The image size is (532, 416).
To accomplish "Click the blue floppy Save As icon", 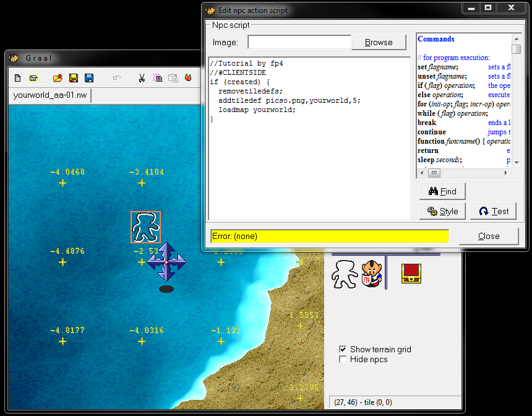I will coord(89,78).
